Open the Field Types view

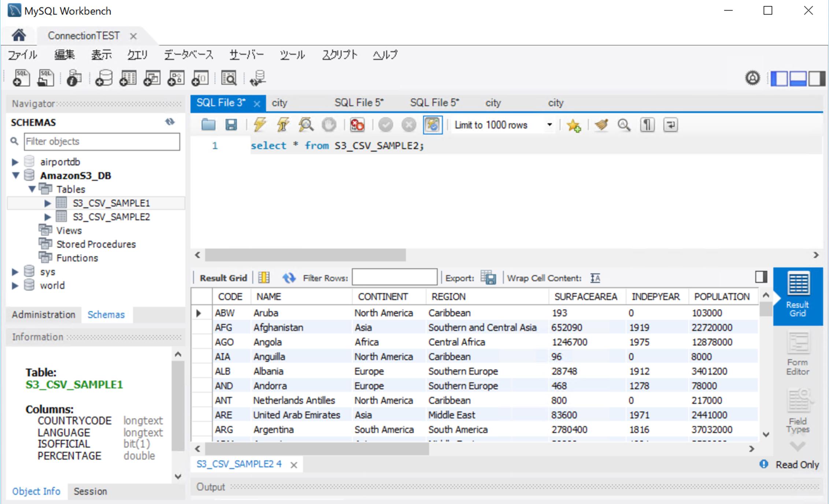tap(797, 411)
